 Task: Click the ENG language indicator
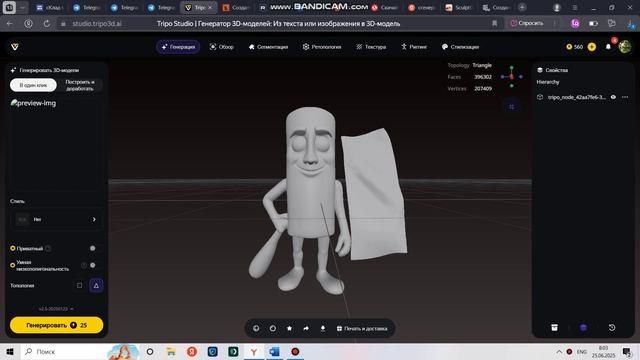(582, 351)
